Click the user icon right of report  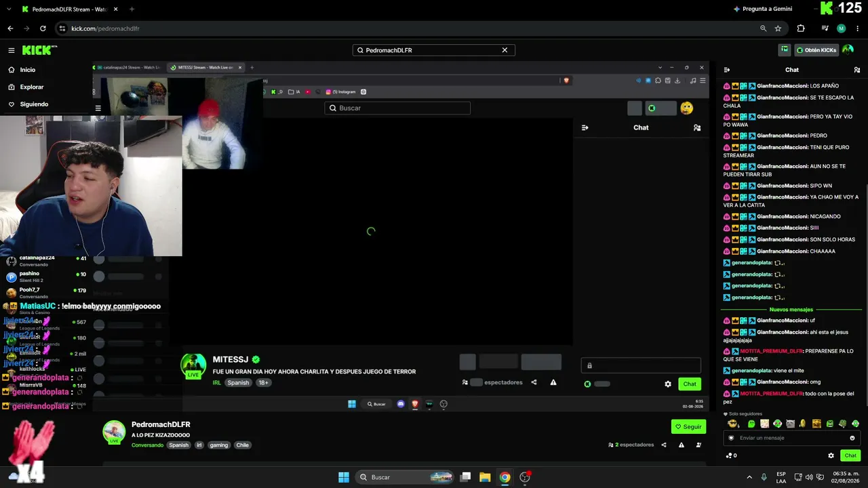699,445
